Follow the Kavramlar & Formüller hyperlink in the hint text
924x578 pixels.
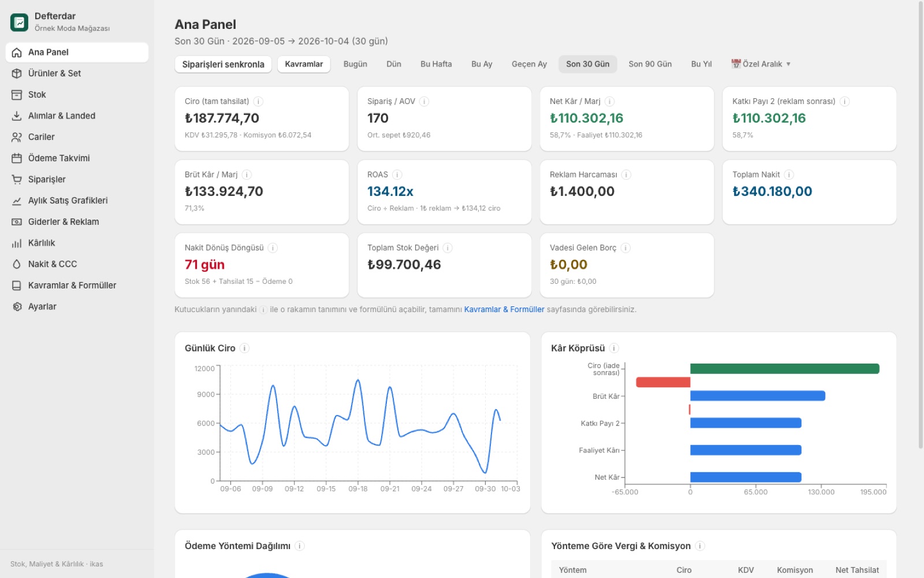[x=504, y=309]
